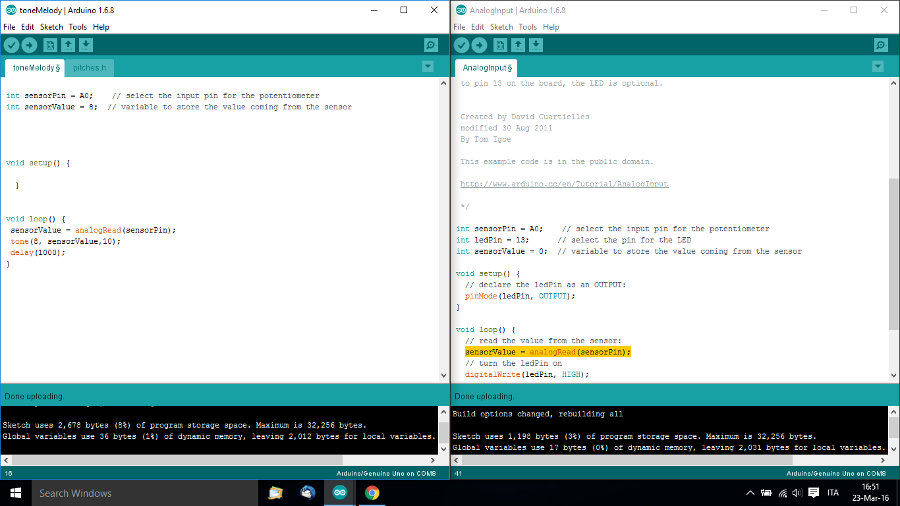900x506 pixels.
Task: Click the Windows Start button
Action: click(15, 493)
